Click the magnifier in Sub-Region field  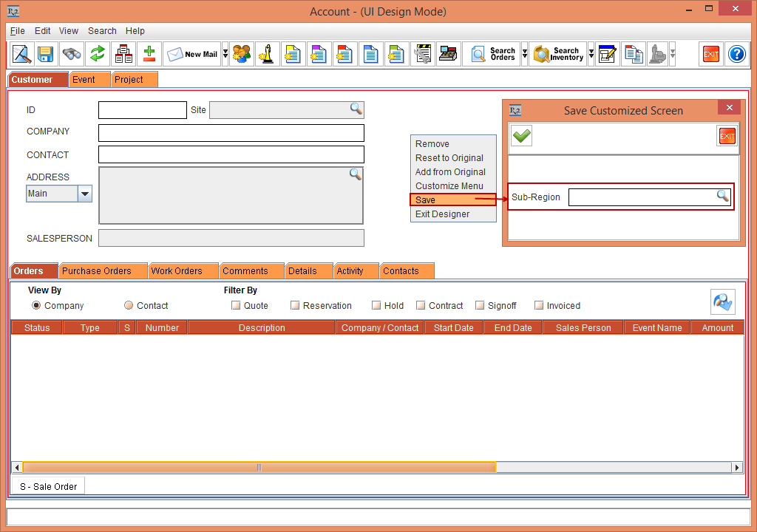(722, 196)
